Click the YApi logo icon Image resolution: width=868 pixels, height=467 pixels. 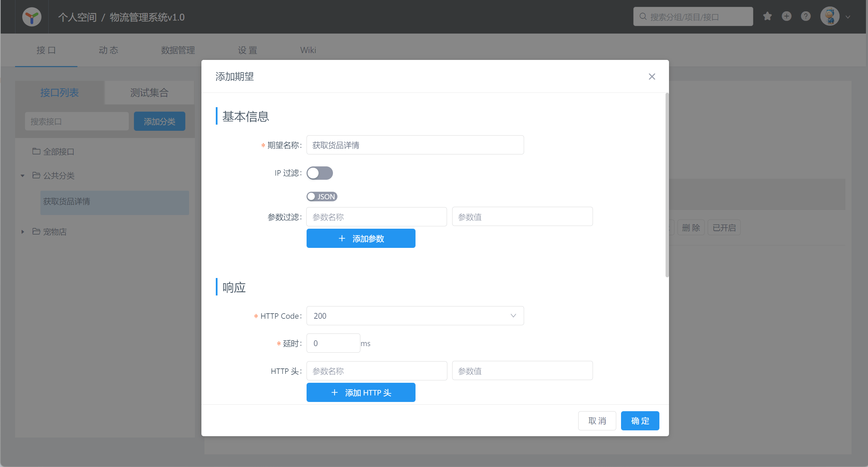click(32, 16)
